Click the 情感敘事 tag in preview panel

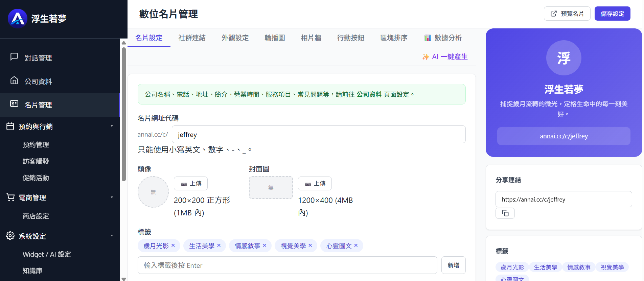(x=579, y=267)
